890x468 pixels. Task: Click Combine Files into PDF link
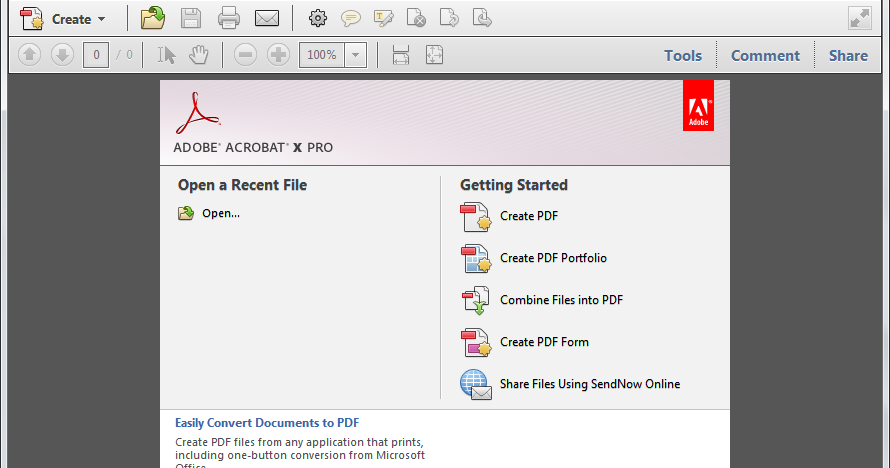(561, 300)
